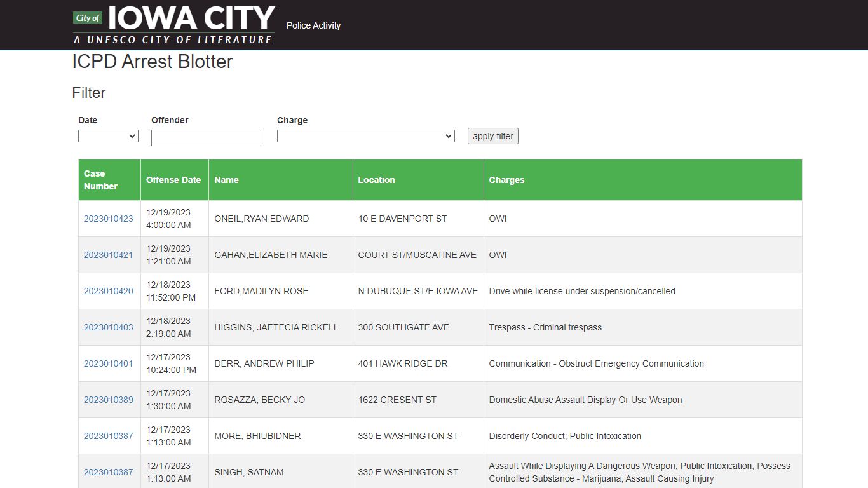
Task: Click the apply filter button
Action: coord(493,136)
